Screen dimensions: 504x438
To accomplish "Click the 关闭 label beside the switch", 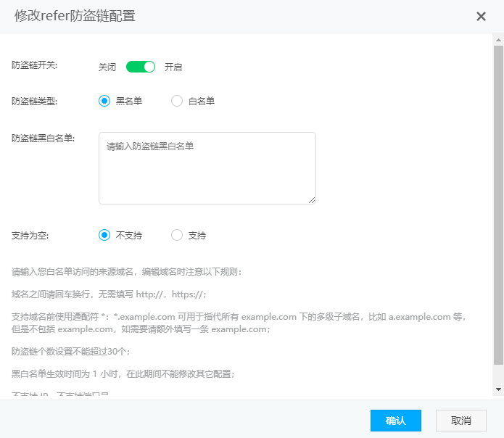I will click(x=107, y=67).
